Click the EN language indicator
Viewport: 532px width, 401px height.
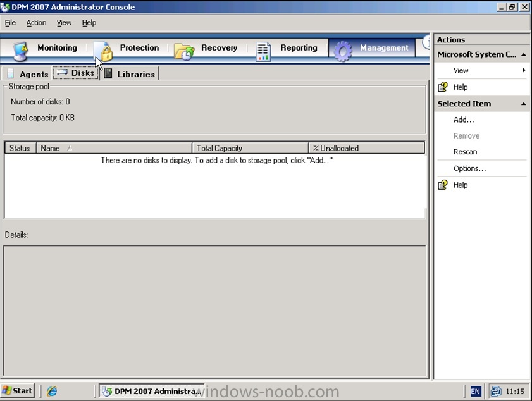[475, 392]
